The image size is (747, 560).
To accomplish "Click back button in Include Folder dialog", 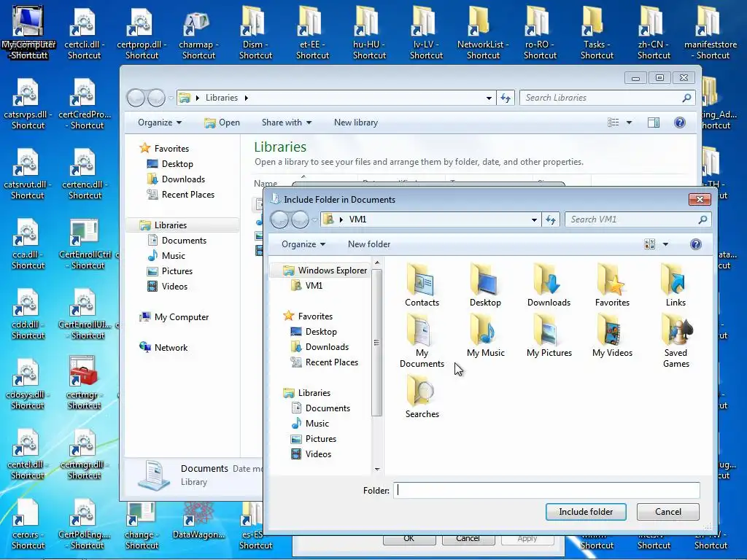I will [280, 219].
